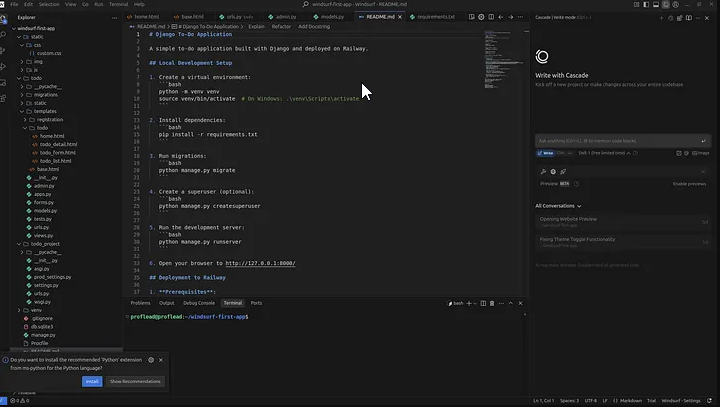This screenshot has height=407, width=720.
Task: Open the Terminal menu
Action: pyautogui.click(x=118, y=4)
